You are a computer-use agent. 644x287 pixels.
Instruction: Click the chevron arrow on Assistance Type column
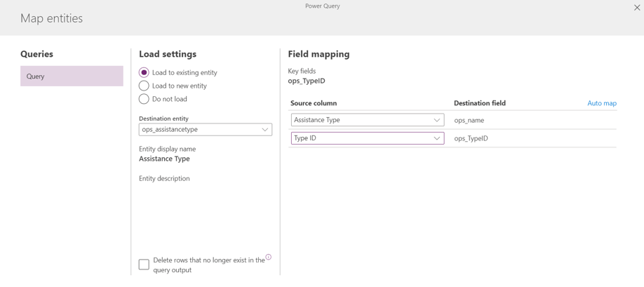tap(436, 120)
